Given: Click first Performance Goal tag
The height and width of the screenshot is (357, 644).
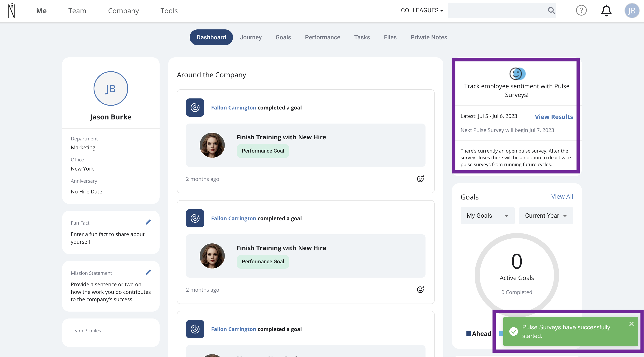Looking at the screenshot, I should pyautogui.click(x=263, y=151).
